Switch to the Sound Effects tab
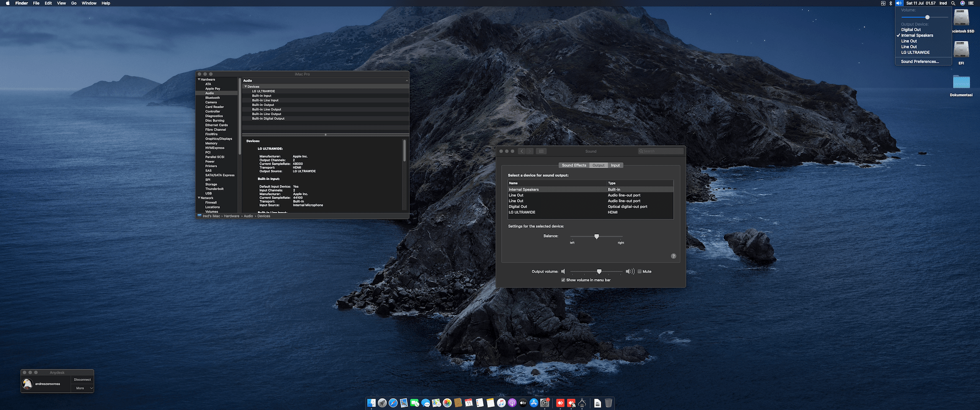 (574, 165)
